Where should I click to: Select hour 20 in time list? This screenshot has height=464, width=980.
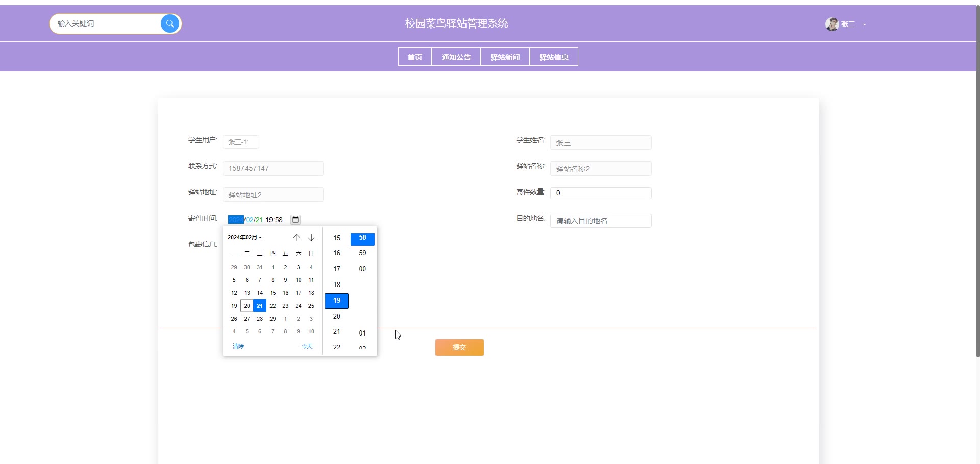pyautogui.click(x=337, y=316)
